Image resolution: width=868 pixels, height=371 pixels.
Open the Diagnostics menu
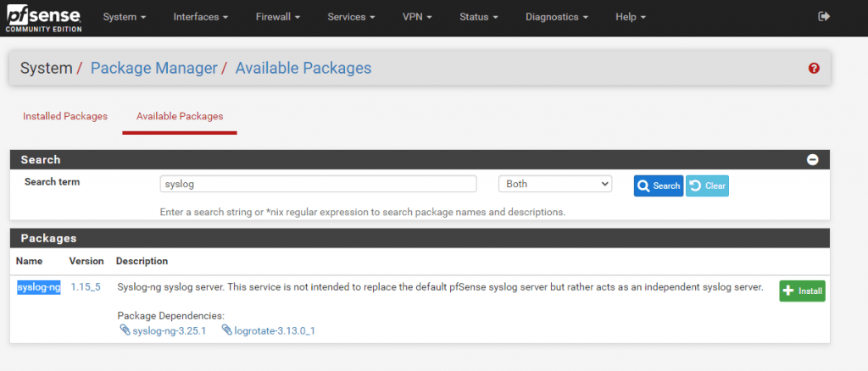pos(556,17)
